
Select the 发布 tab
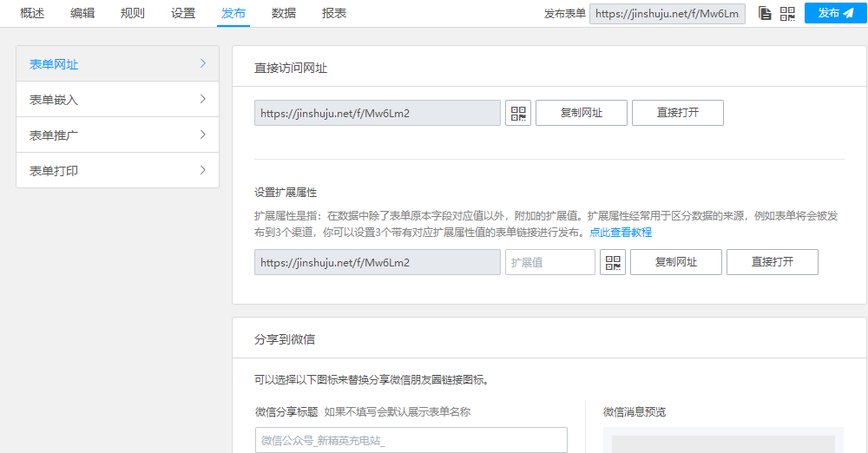pos(233,13)
